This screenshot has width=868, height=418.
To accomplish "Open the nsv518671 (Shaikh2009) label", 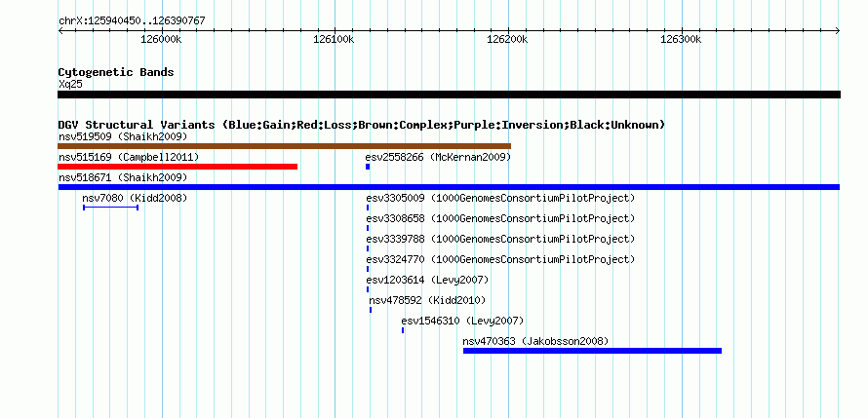I will pyautogui.click(x=123, y=177).
